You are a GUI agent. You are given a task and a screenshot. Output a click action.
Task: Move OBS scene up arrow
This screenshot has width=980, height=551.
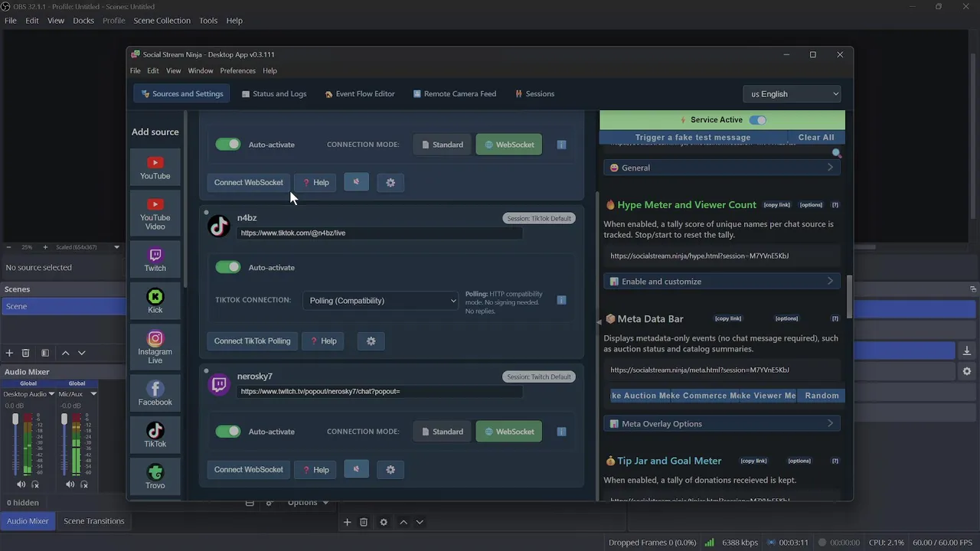click(x=65, y=353)
